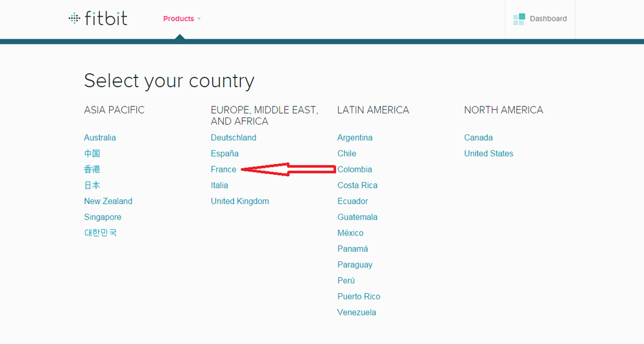Image resolution: width=644 pixels, height=344 pixels.
Task: Click the EUROPE, MIDDLE EAST, AND AFRICA heading
Action: (x=265, y=116)
